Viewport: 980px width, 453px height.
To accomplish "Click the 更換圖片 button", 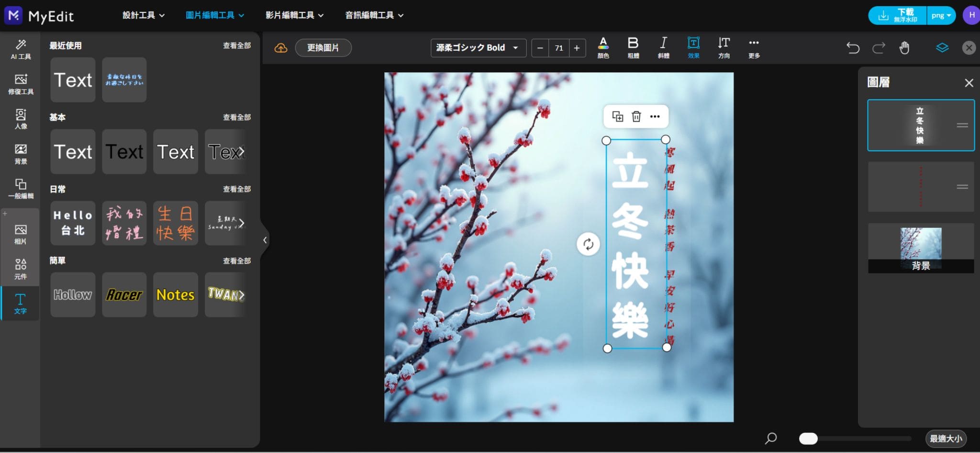I will click(x=323, y=47).
